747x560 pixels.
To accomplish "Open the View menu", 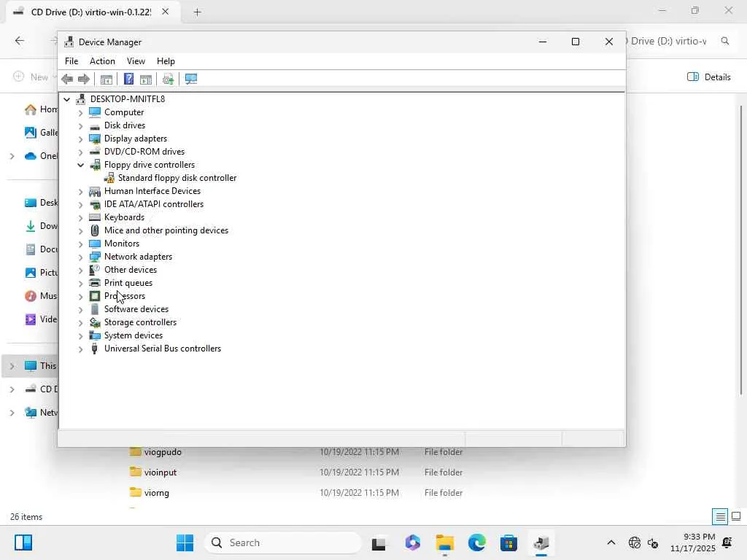I will pyautogui.click(x=136, y=61).
